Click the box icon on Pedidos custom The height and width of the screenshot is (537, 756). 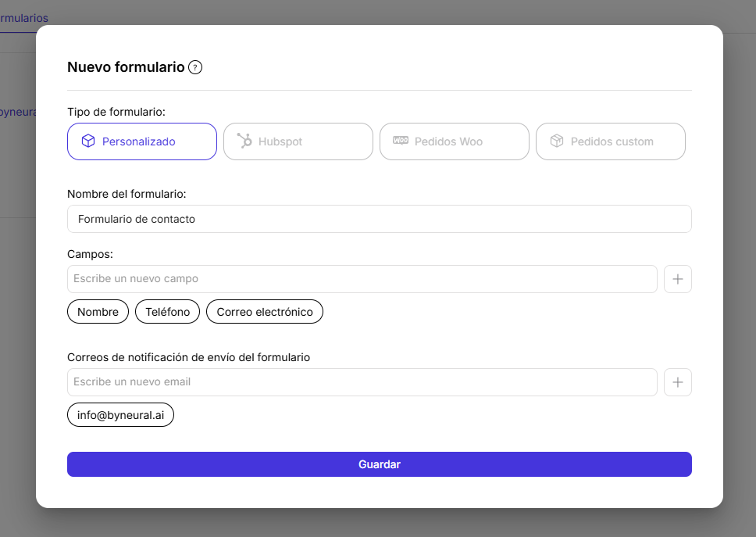point(557,141)
